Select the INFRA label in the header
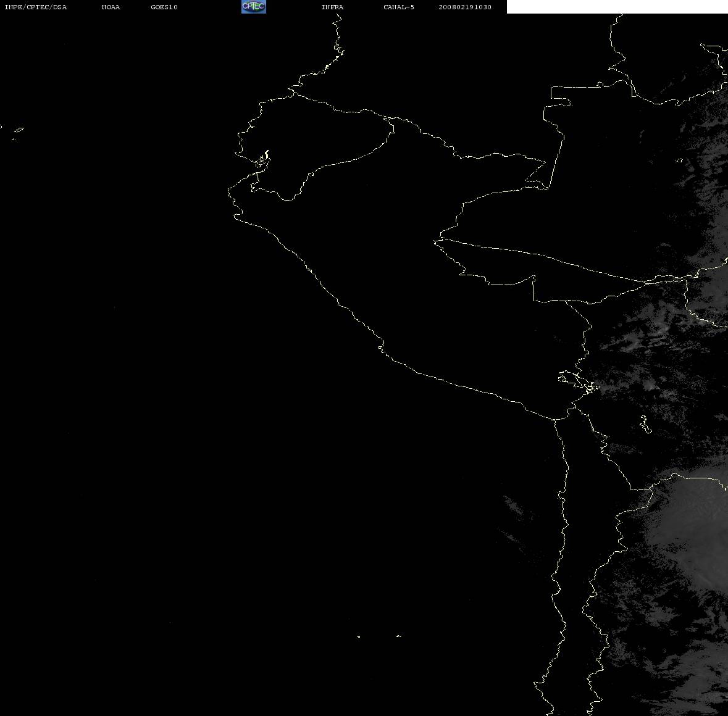The image size is (728, 716). click(332, 7)
